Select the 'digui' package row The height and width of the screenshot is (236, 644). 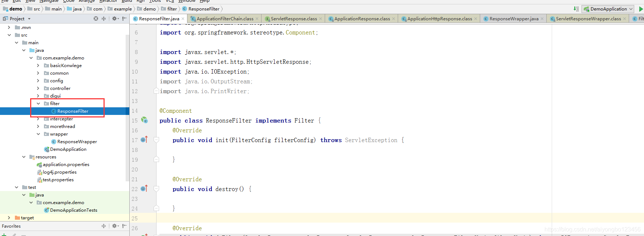[65, 96]
